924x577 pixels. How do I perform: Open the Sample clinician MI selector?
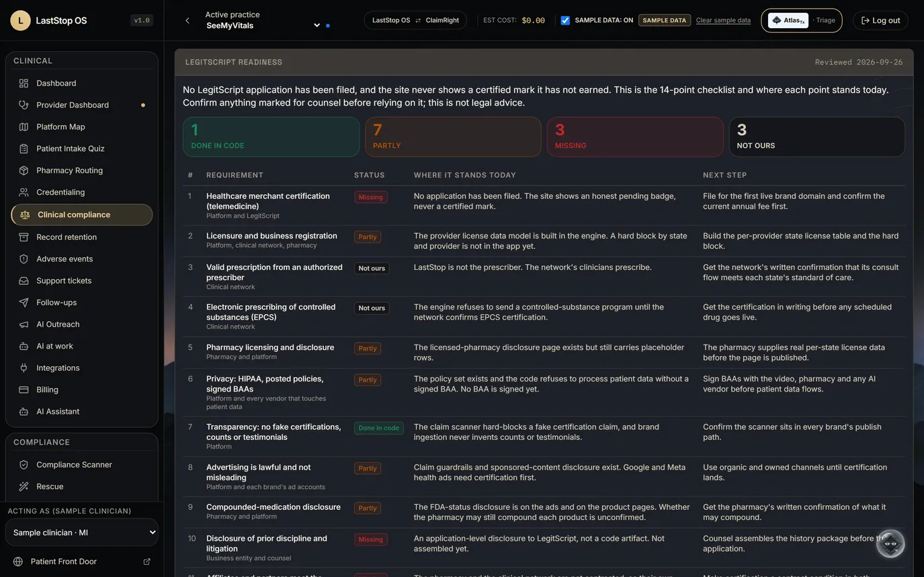click(82, 533)
